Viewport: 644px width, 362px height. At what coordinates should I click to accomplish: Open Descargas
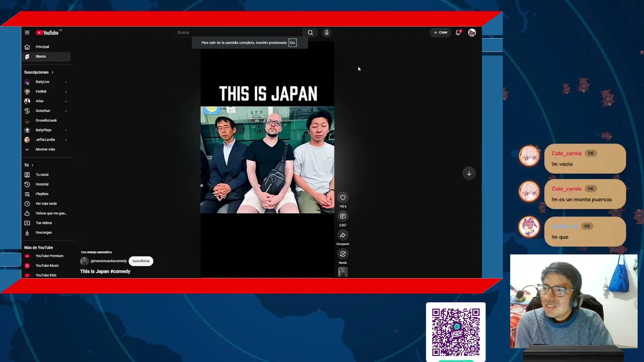point(46,232)
